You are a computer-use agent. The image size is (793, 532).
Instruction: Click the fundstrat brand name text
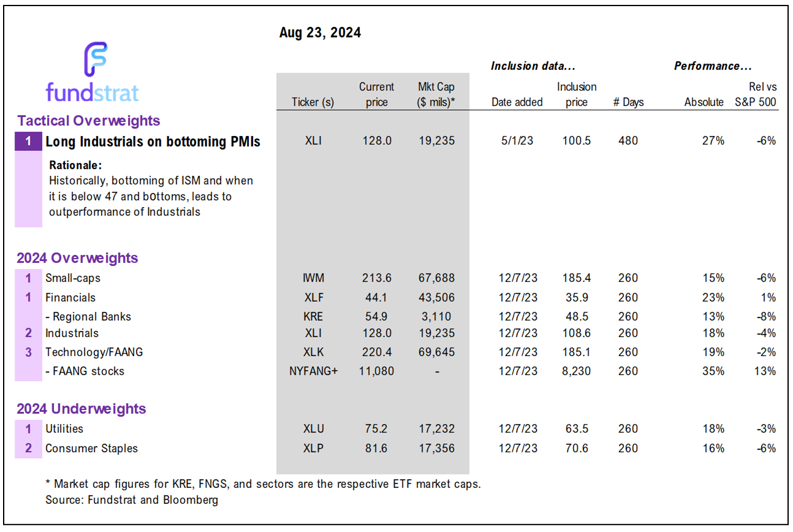(92, 93)
